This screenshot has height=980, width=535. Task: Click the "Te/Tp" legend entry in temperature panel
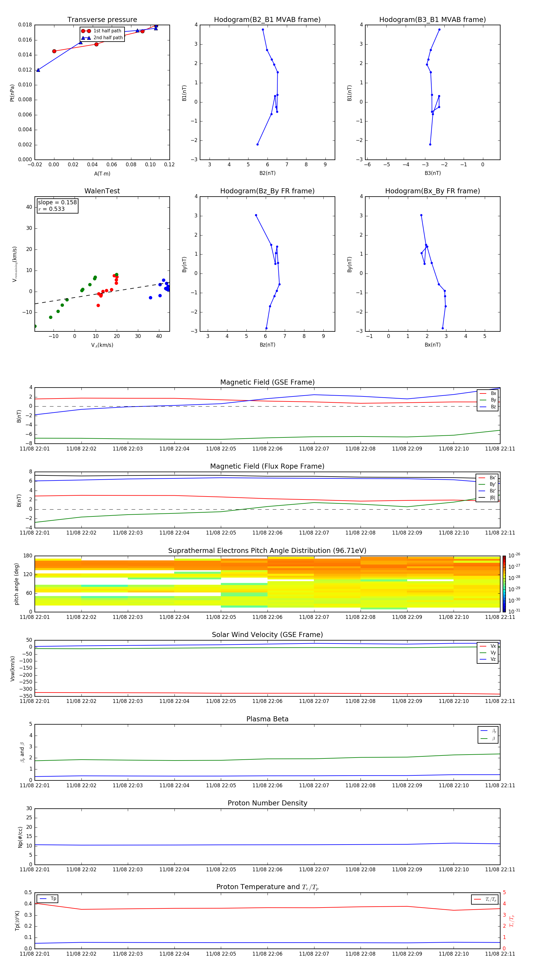[x=485, y=899]
